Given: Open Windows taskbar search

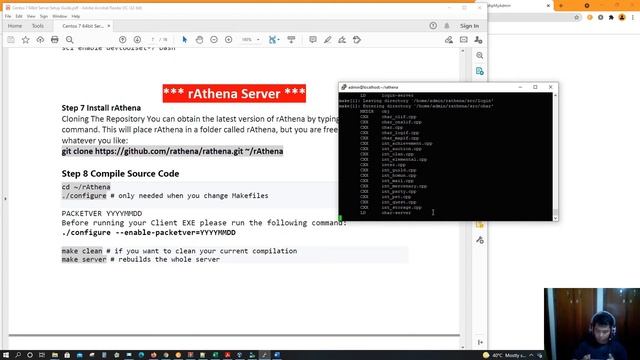Looking at the screenshot, I should (18, 355).
